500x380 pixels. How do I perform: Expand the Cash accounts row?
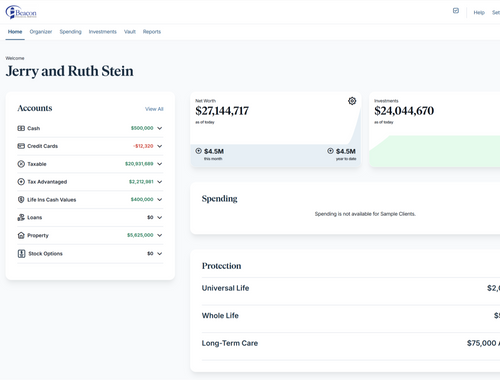160,128
